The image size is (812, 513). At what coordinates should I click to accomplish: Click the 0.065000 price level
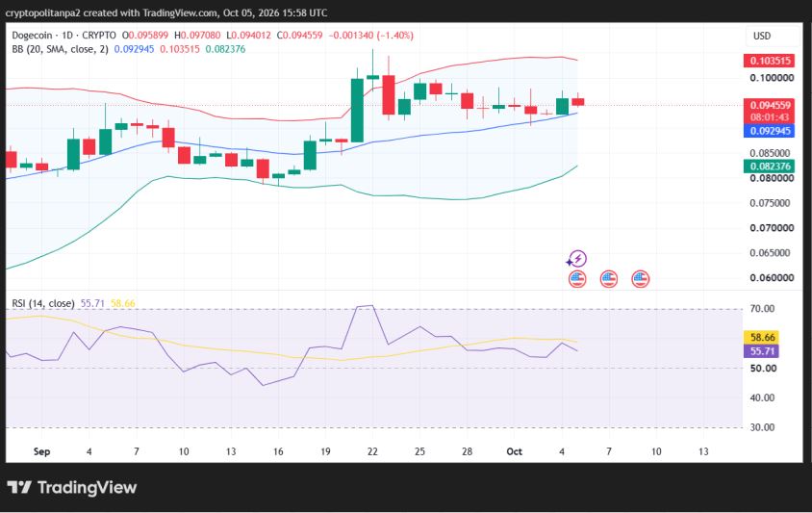click(x=770, y=253)
